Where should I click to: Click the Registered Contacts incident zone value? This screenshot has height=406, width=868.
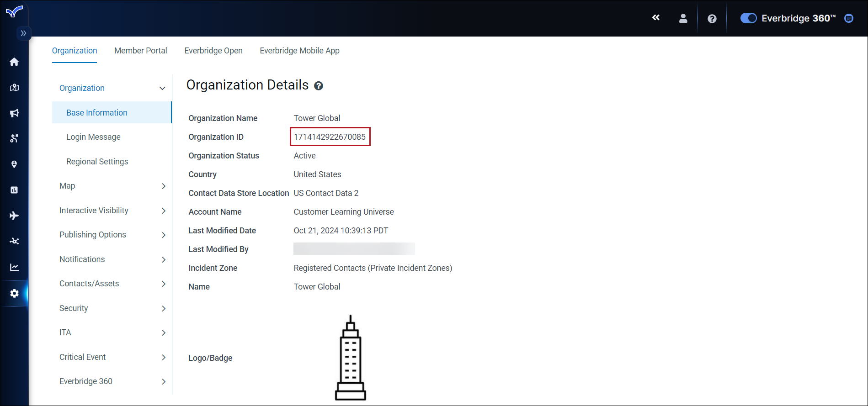[373, 268]
